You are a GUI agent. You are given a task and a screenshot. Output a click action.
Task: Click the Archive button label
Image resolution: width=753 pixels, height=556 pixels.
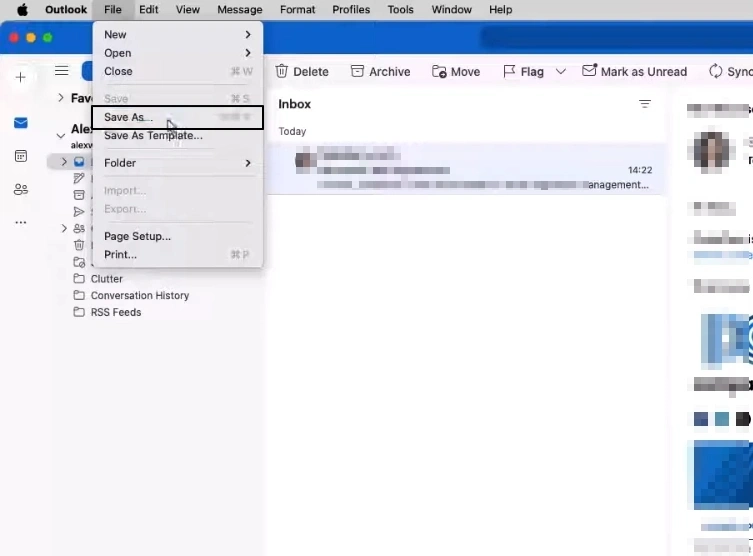pyautogui.click(x=389, y=72)
